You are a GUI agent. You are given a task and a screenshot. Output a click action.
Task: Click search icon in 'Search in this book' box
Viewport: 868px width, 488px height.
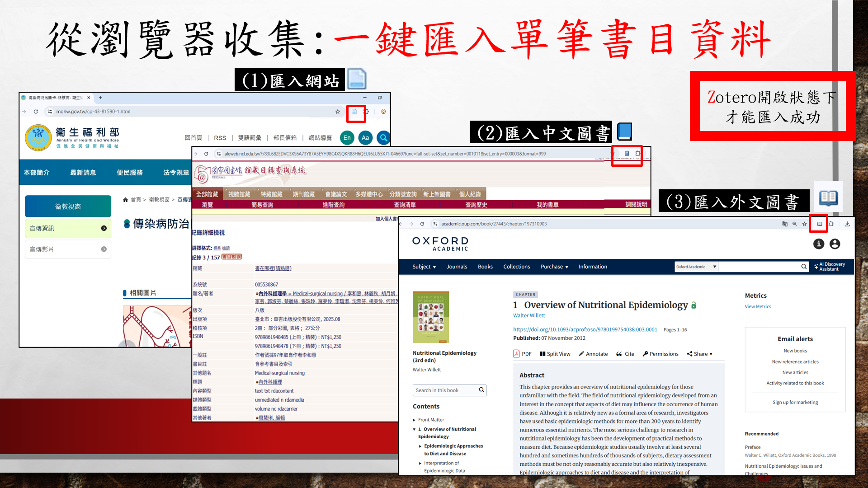[481, 390]
